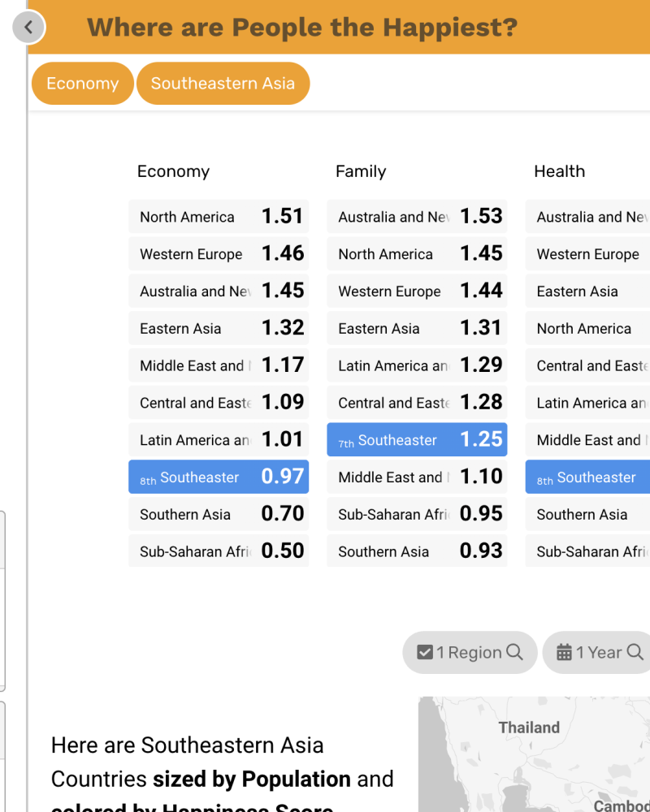
Task: Click the magnifier icon beside 1 Year
Action: click(635, 652)
